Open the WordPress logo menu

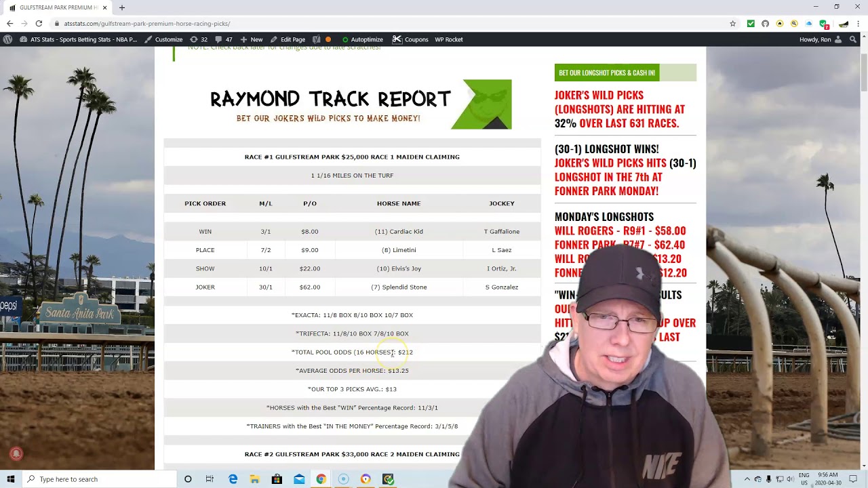coord(7,39)
